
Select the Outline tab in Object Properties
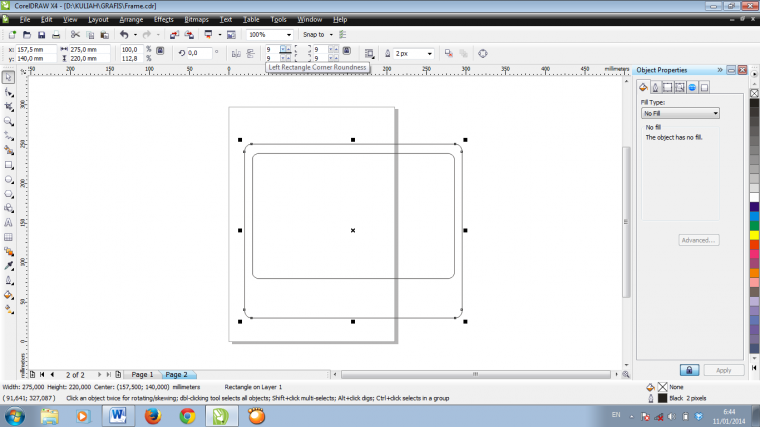click(x=655, y=88)
